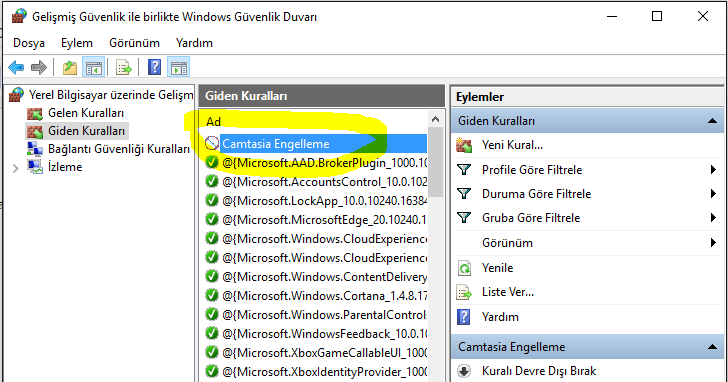The height and width of the screenshot is (382, 728).
Task: Open the Eylem menu
Action: [x=77, y=43]
